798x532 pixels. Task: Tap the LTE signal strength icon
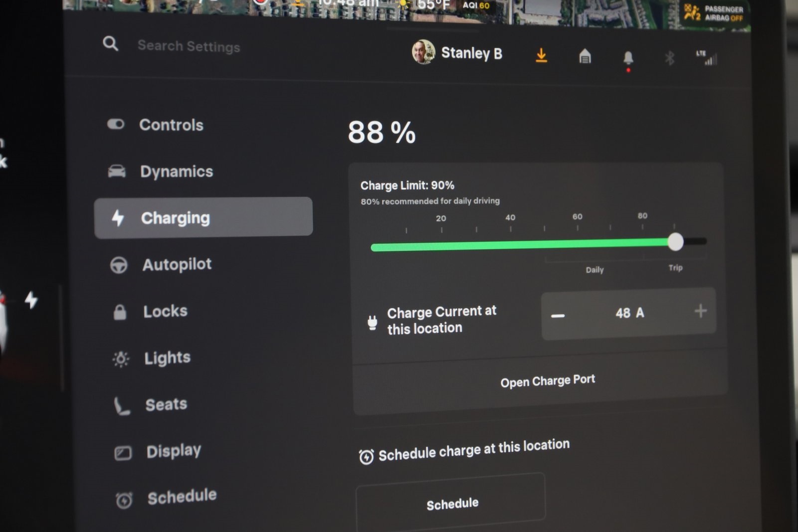click(708, 58)
